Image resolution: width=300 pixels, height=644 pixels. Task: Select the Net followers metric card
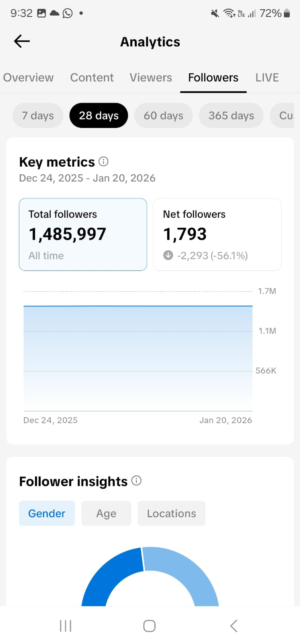(x=217, y=234)
